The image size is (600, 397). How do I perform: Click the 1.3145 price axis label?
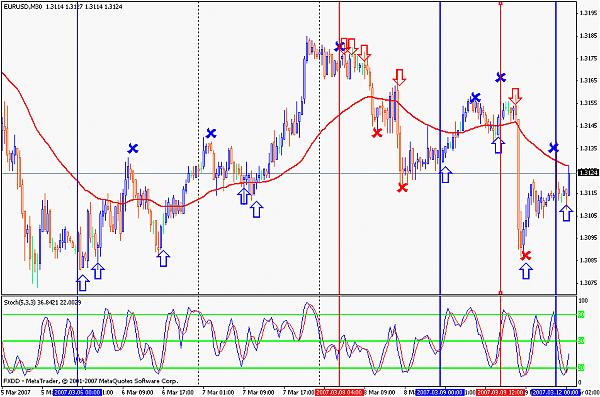tap(589, 125)
